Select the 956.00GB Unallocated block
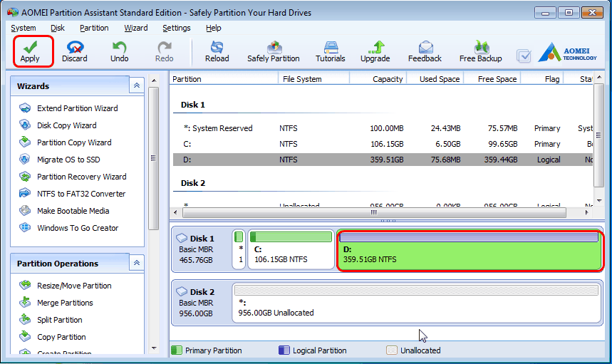 417,302
